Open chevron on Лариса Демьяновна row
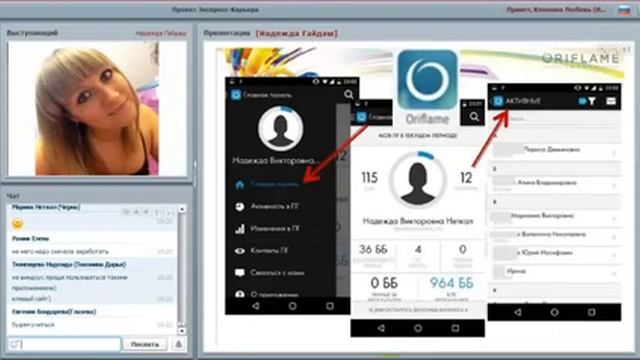 [x=614, y=152]
